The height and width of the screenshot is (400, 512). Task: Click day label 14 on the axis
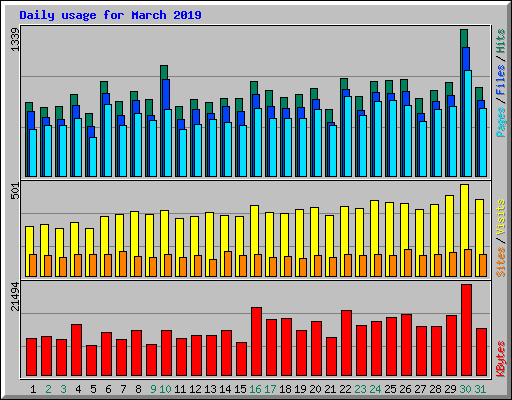click(225, 389)
